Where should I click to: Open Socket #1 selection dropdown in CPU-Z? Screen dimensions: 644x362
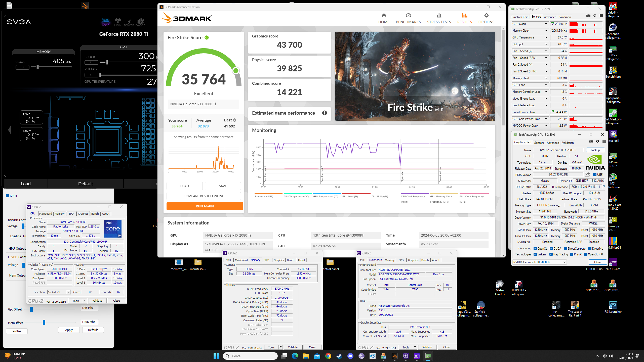click(x=59, y=292)
